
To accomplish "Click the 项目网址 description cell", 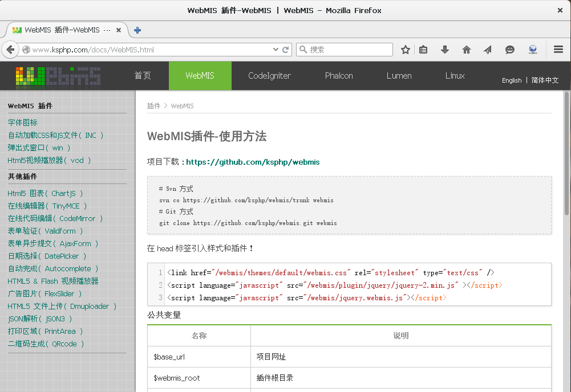I will 401,357.
